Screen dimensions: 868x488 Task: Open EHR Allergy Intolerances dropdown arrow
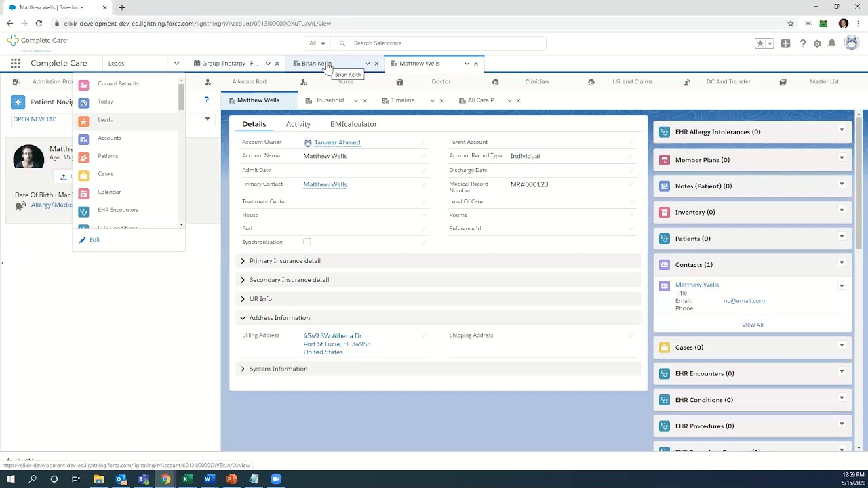click(842, 130)
